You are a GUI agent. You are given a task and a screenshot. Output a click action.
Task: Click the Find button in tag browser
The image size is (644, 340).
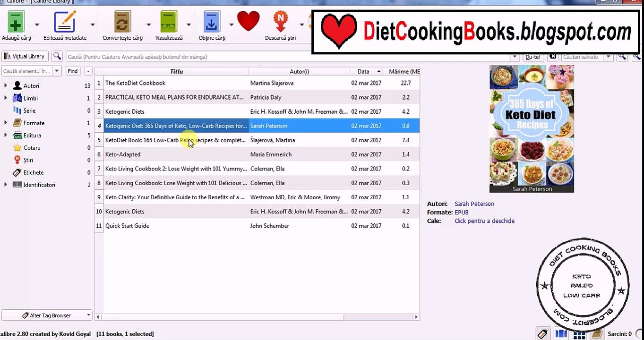pos(73,71)
